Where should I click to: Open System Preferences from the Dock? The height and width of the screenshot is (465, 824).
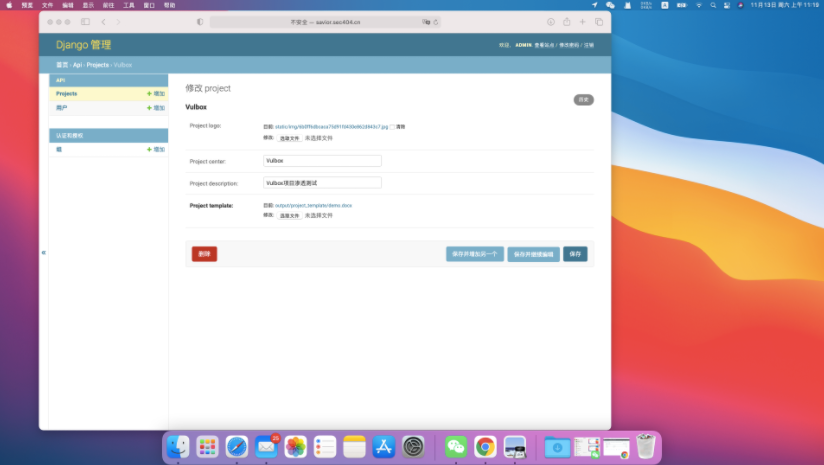[413, 447]
